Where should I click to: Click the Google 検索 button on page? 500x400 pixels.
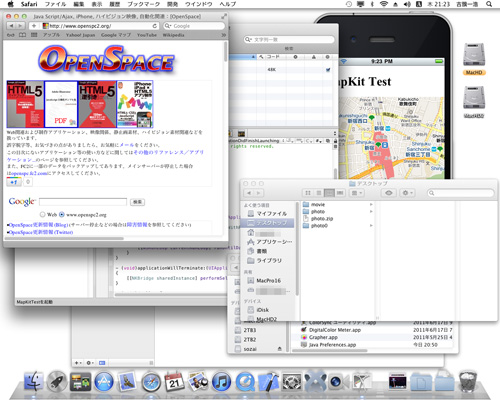click(137, 202)
